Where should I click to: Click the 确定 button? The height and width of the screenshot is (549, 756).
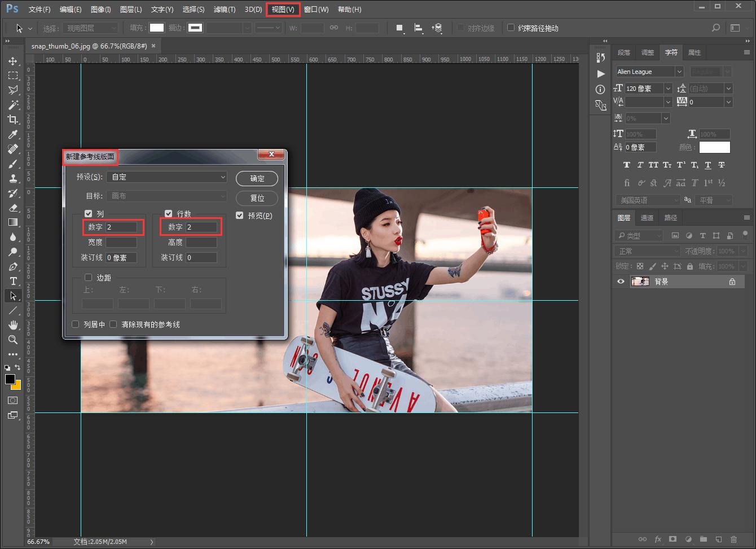pos(257,178)
